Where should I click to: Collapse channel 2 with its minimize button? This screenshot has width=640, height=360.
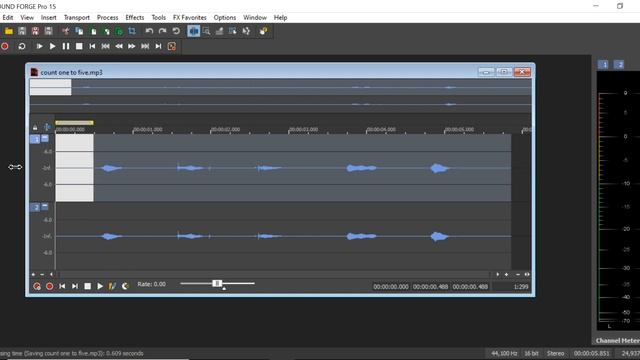tap(45, 206)
